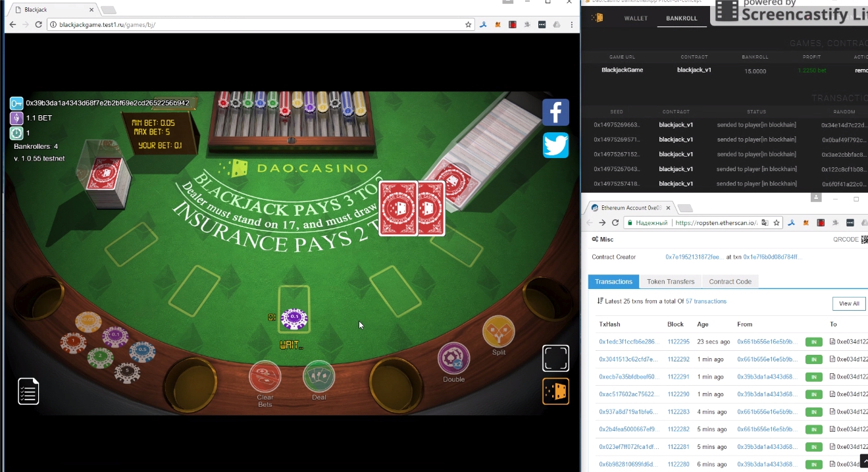The width and height of the screenshot is (868, 472).
Task: Click seed 0x14975269663 in transactions list
Action: (617, 124)
